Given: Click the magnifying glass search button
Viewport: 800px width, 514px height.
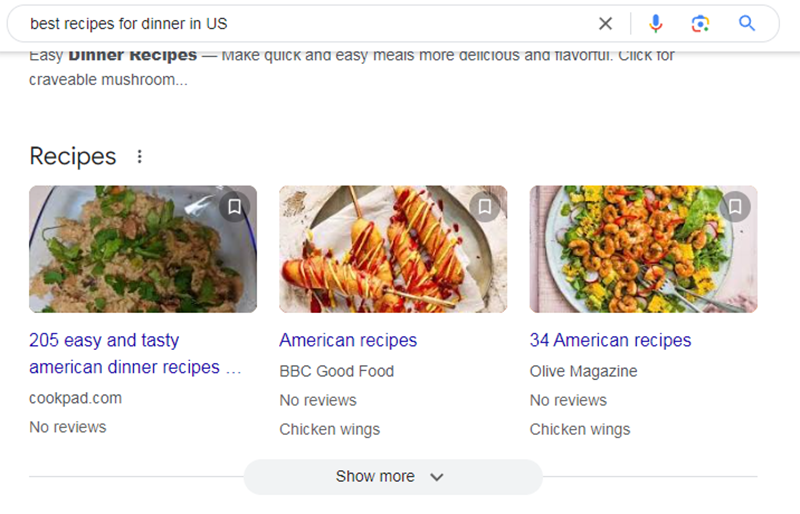Looking at the screenshot, I should (747, 23).
